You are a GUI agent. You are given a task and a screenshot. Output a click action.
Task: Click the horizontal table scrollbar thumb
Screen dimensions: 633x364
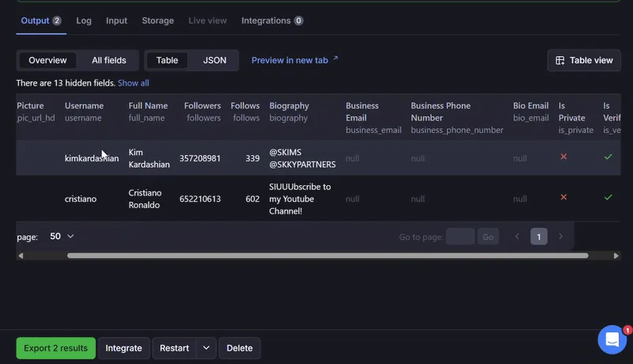328,256
